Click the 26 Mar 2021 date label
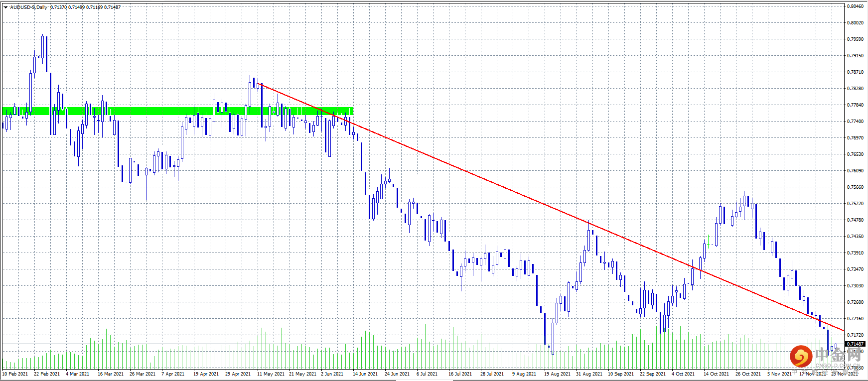The width and height of the screenshot is (868, 381). [x=143, y=374]
